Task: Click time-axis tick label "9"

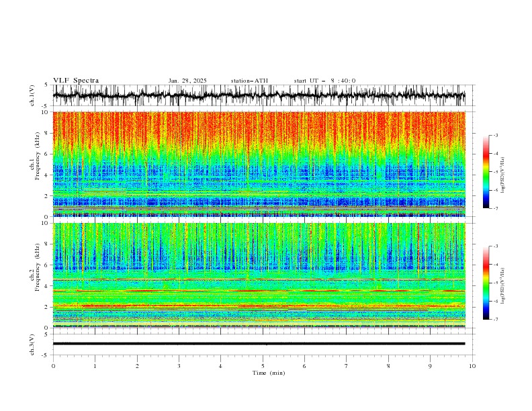Action: [x=430, y=366]
